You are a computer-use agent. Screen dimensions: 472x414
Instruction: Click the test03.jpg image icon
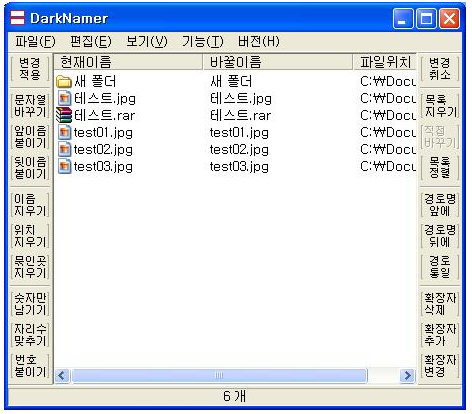64,166
